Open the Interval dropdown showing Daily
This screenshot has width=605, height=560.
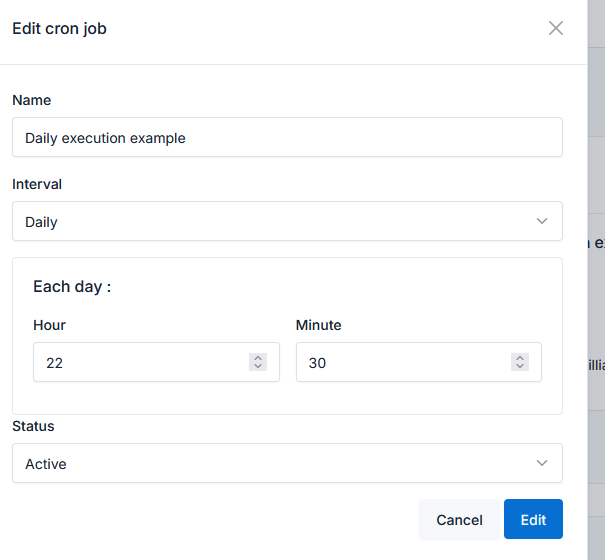287,222
